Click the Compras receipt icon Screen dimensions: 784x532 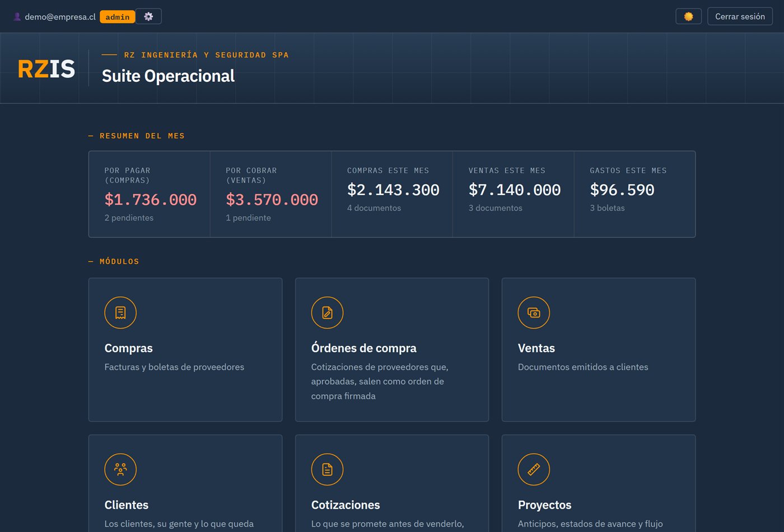pos(120,312)
